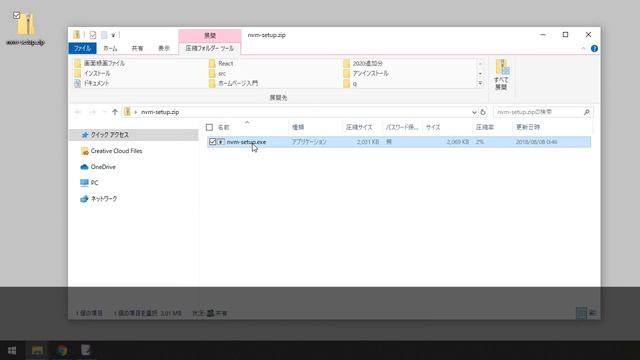
Task: Sort by 名前 column header
Action: tap(223, 127)
